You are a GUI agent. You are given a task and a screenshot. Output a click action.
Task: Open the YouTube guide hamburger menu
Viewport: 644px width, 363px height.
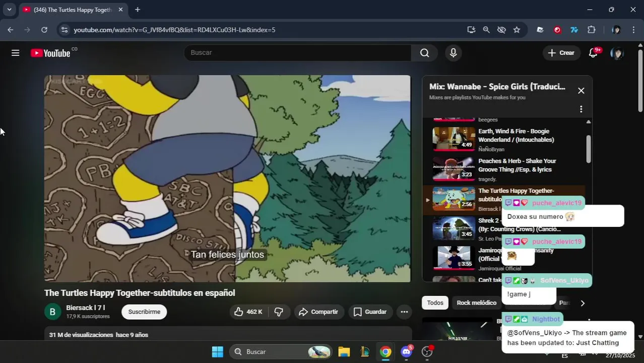[x=16, y=53]
